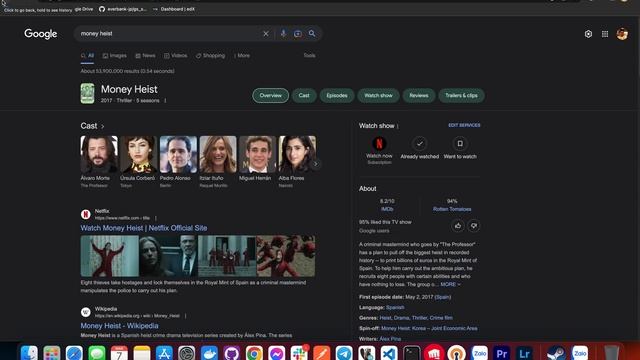Open Google Lens image search icon
Image resolution: width=640 pixels, height=360 pixels.
(298, 34)
